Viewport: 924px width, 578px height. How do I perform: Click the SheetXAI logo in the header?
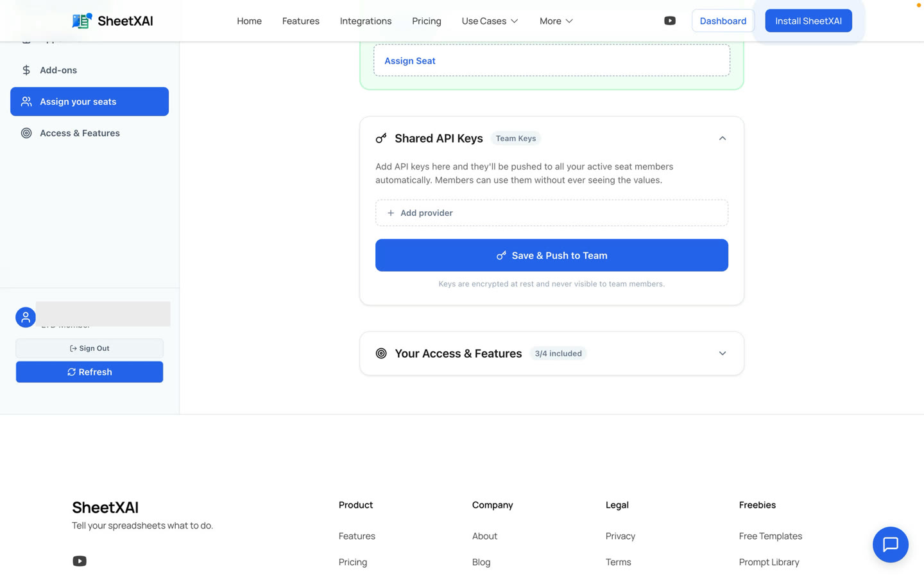[112, 21]
